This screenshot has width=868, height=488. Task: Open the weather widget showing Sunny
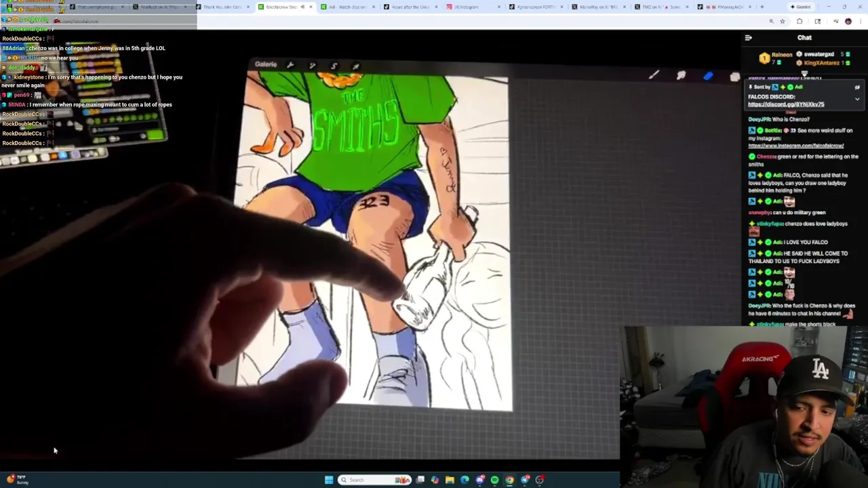click(x=17, y=479)
